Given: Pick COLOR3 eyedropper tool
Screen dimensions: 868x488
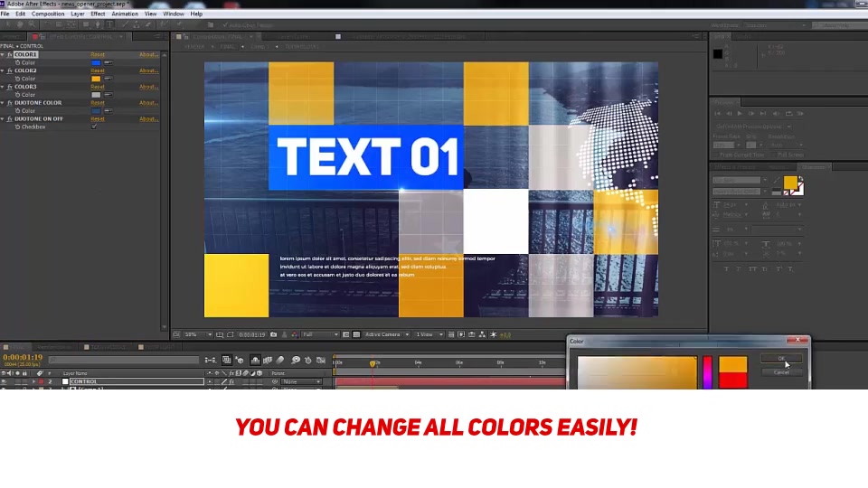Looking at the screenshot, I should pos(108,95).
